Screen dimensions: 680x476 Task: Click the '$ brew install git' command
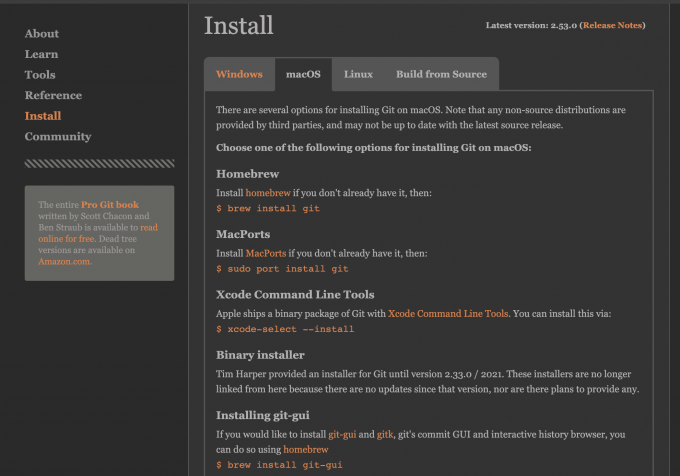[x=268, y=209]
